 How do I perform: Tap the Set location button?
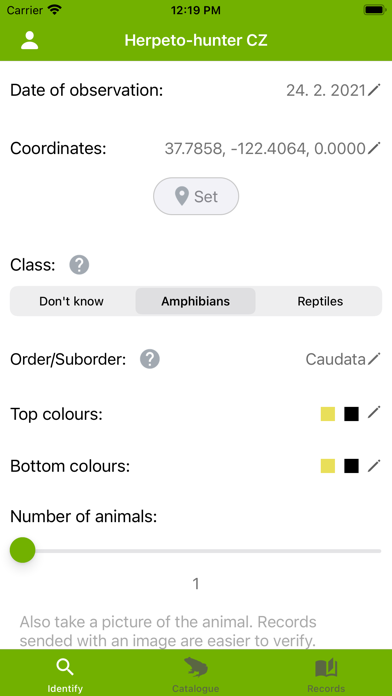coord(196,196)
